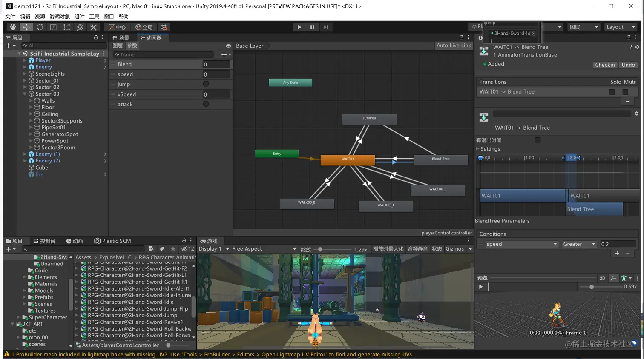Enable Has Exit Time checkbox
The image size is (644, 359).
pos(538,140)
